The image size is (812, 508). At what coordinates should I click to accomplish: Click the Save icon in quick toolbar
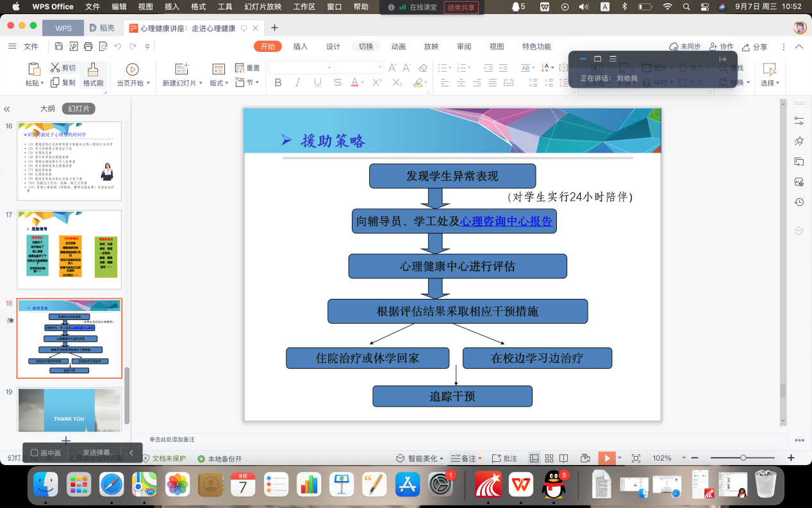59,46
